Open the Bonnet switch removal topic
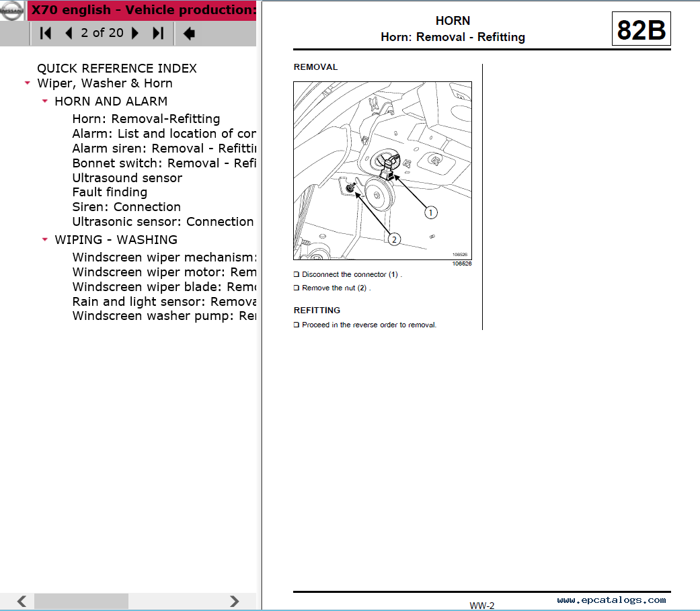700x611 pixels. pos(163,163)
